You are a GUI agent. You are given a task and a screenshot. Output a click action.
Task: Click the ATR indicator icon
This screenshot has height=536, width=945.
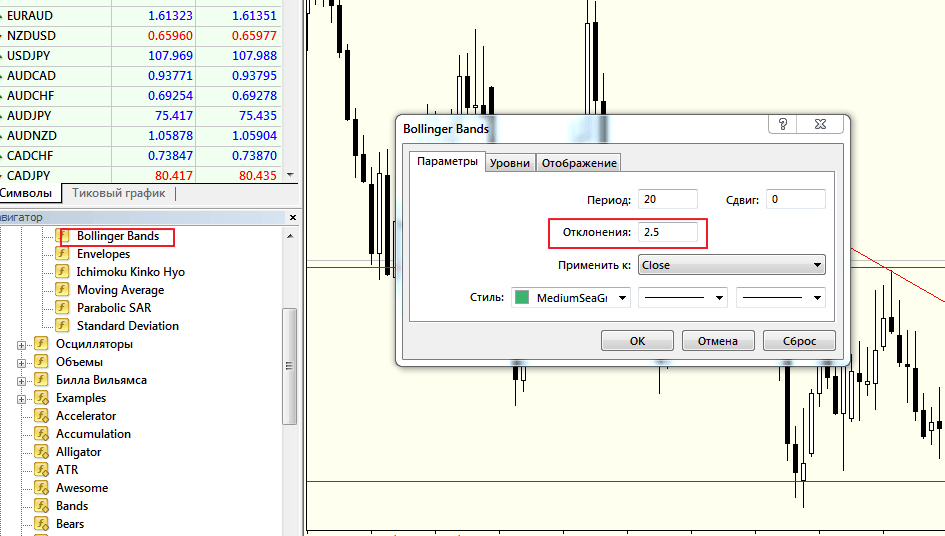(x=41, y=470)
